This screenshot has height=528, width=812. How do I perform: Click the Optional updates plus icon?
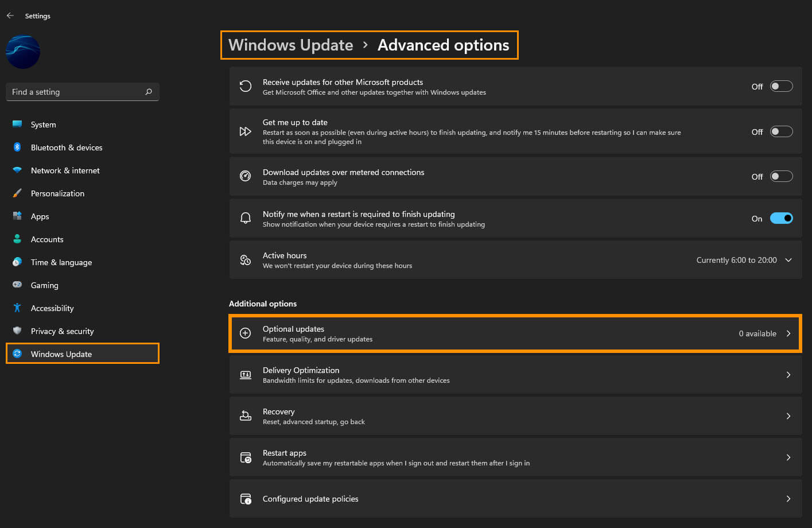245,333
